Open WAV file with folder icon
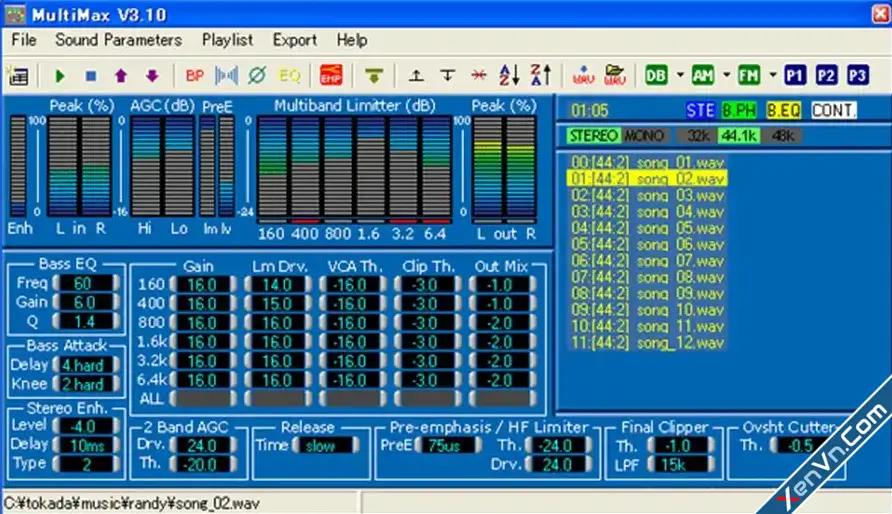The height and width of the screenshot is (514, 892). point(615,76)
